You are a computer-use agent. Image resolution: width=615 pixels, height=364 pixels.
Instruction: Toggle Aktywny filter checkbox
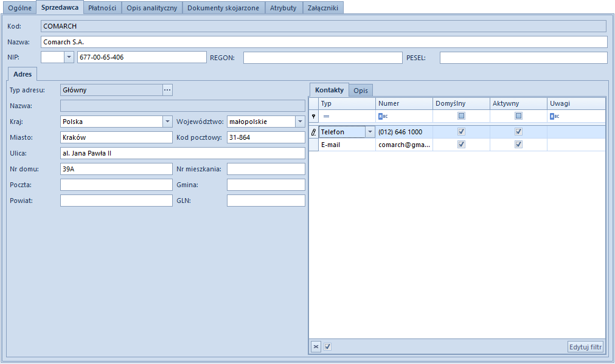[x=518, y=116]
